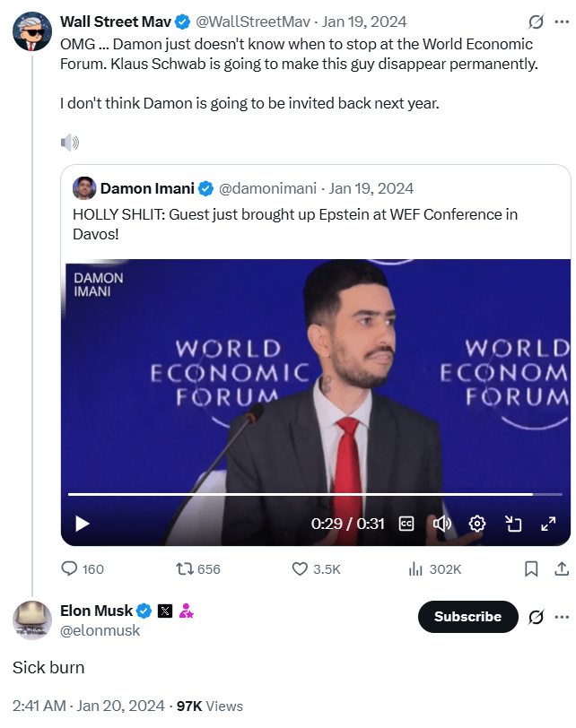View analytics showing 302K views
The image size is (576, 728).
(x=415, y=568)
